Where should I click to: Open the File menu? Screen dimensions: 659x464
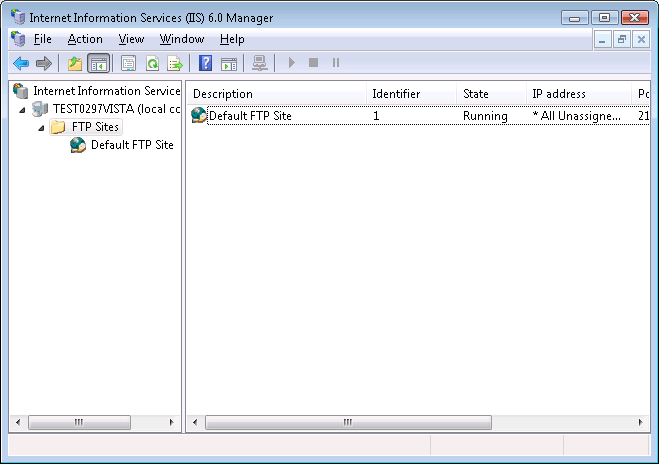(x=42, y=39)
